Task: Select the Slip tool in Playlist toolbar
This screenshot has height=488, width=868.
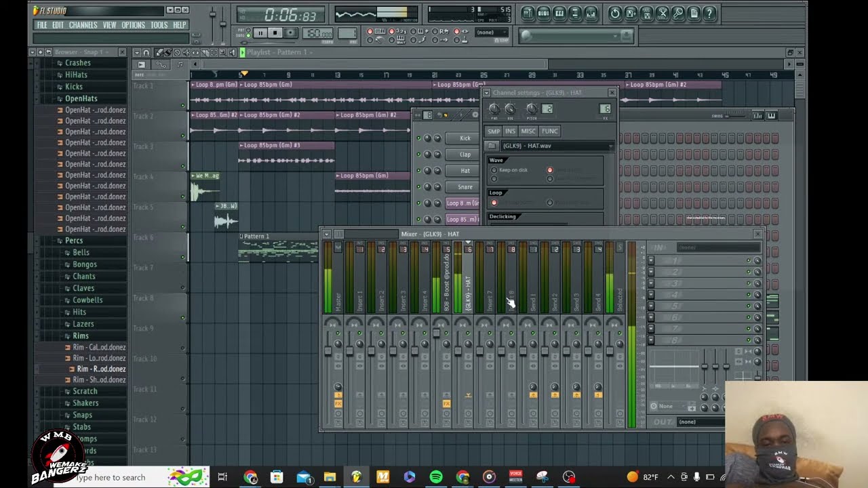Action: coord(196,53)
